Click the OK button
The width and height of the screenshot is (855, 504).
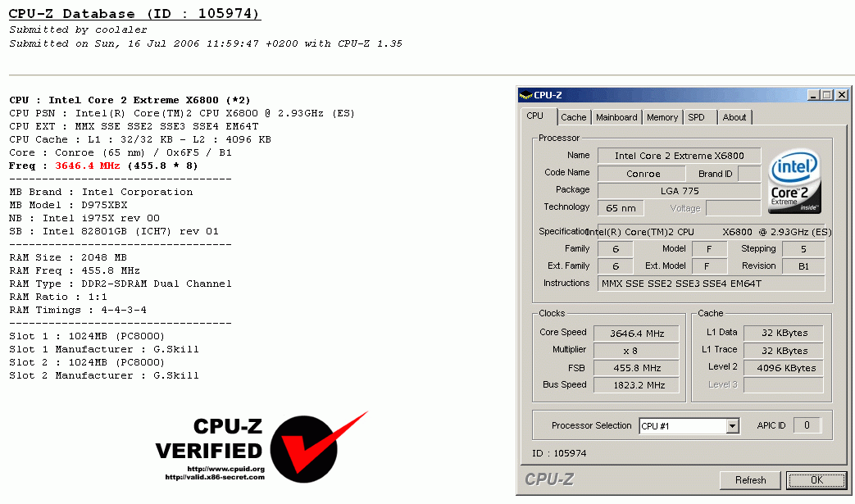816,480
